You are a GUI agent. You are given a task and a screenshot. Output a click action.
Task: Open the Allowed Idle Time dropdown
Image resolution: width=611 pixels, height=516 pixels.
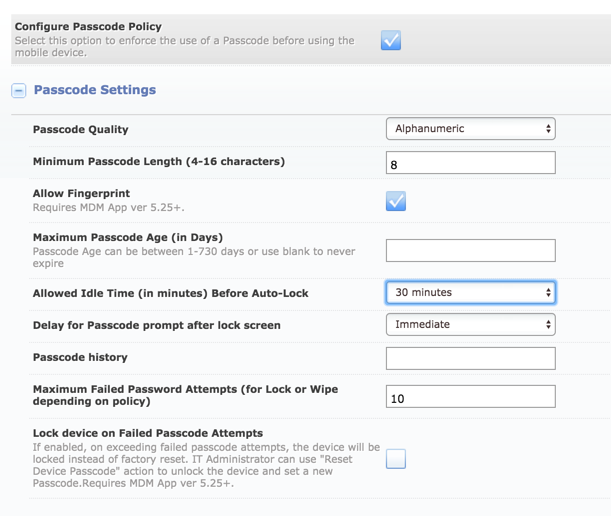pyautogui.click(x=470, y=293)
